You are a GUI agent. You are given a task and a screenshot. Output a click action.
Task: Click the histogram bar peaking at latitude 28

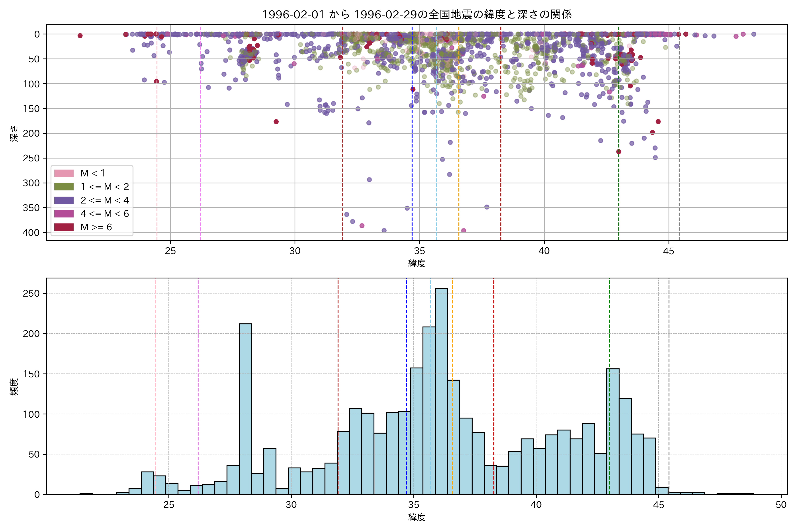pyautogui.click(x=245, y=409)
